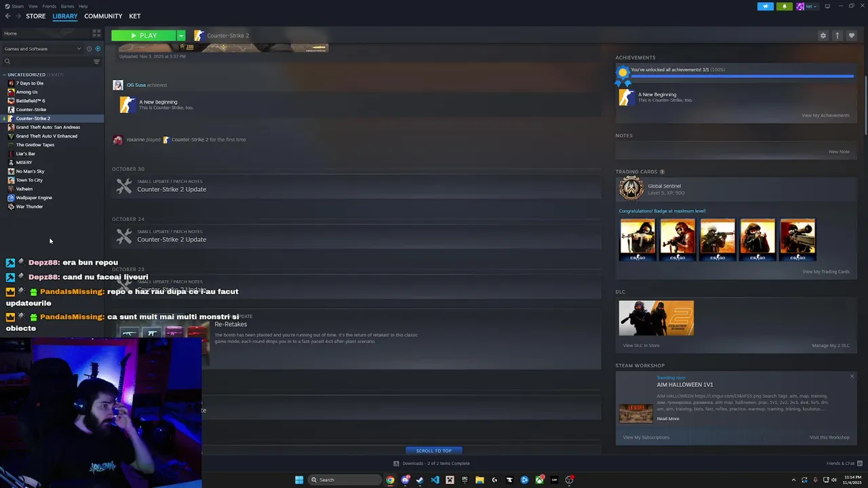Open the blue announcements megaphone button
Screen dimensions: 868x488
(x=766, y=6)
